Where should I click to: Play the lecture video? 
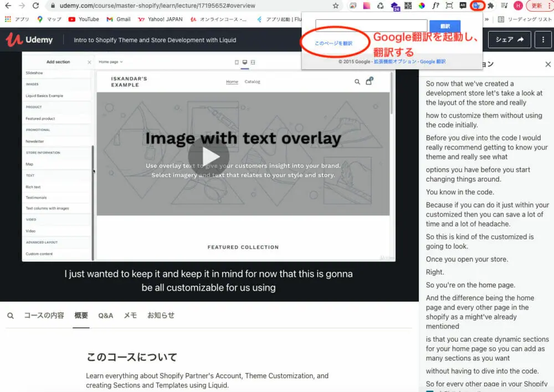tap(208, 156)
